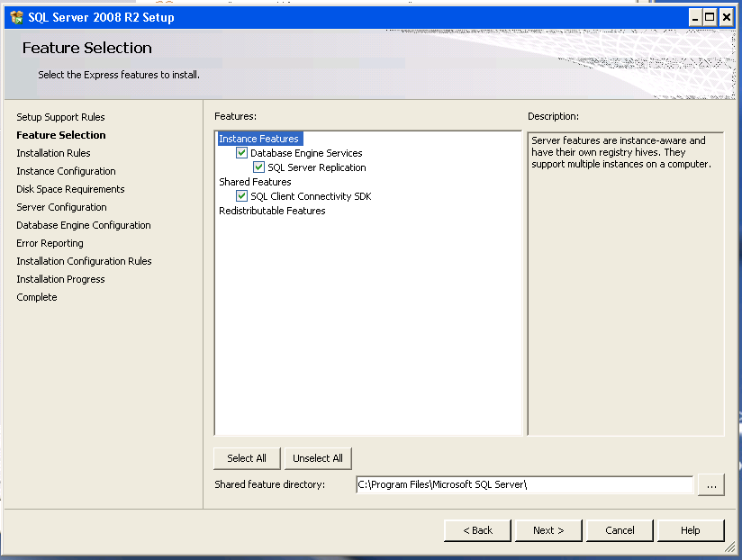Click the Database Engine Services label
The image size is (742, 560).
click(x=306, y=153)
